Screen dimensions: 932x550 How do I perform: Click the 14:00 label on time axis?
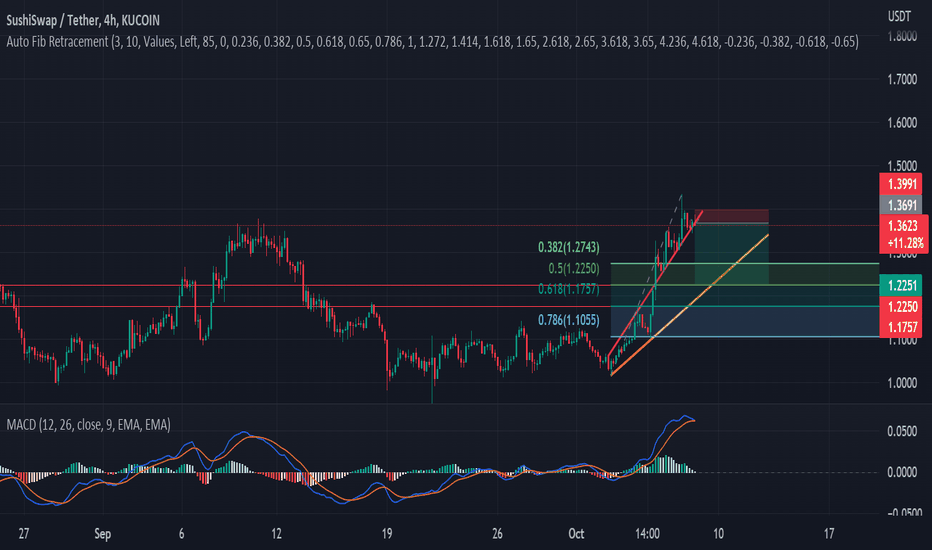pos(647,533)
